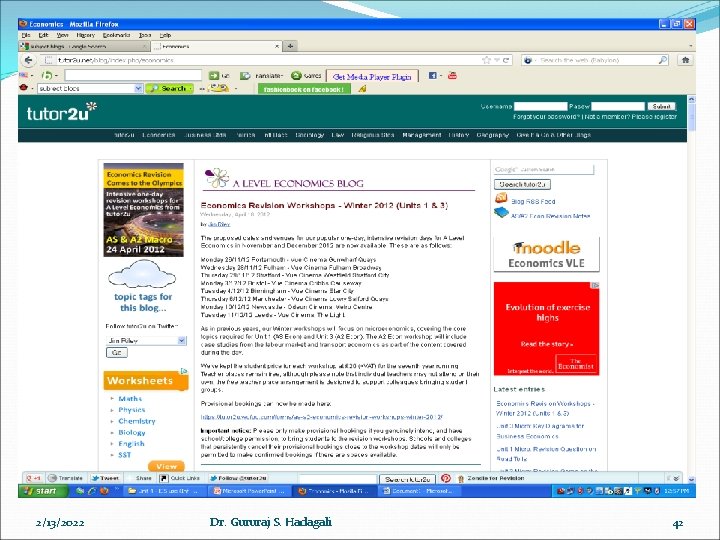Open the View menu
The image size is (720, 540).
pos(62,35)
